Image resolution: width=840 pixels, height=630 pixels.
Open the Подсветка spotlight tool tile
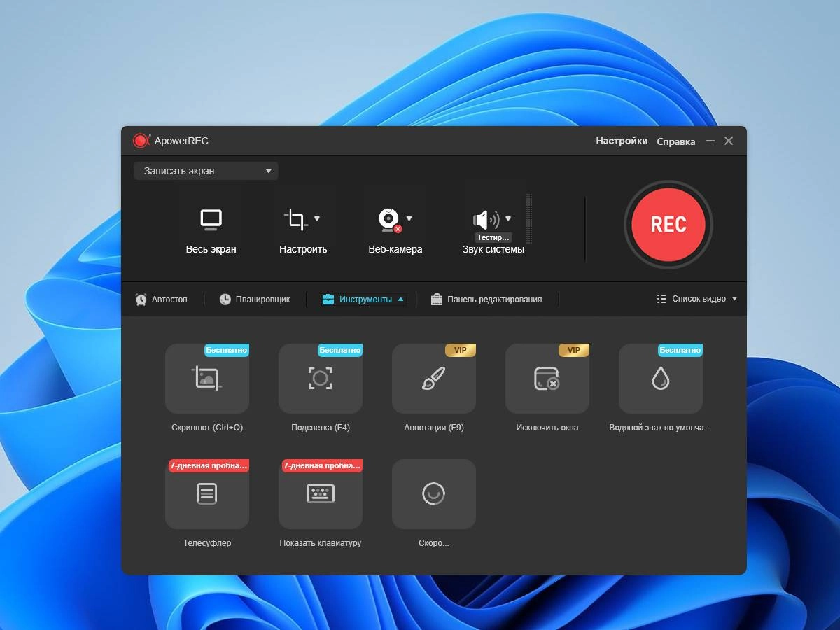[x=321, y=379]
